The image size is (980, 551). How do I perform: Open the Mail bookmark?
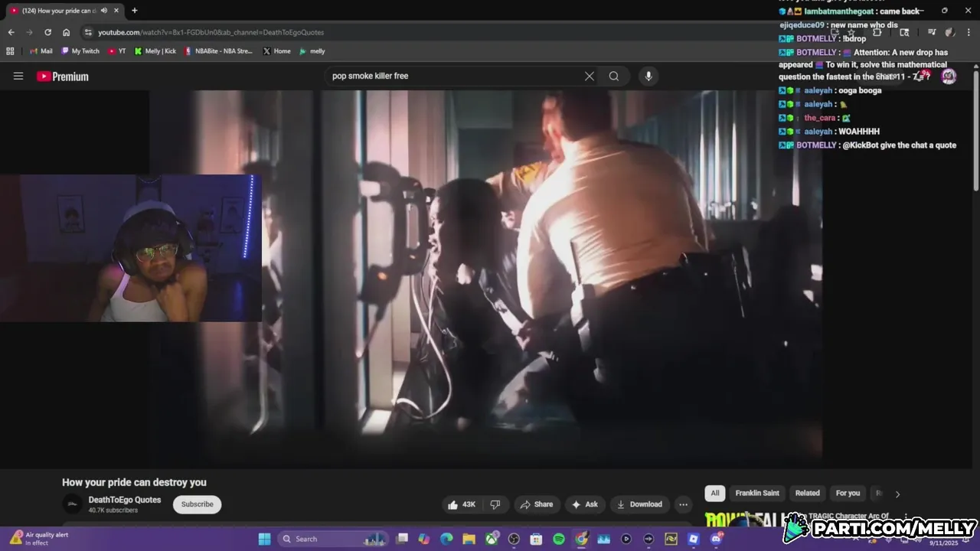pyautogui.click(x=41, y=51)
